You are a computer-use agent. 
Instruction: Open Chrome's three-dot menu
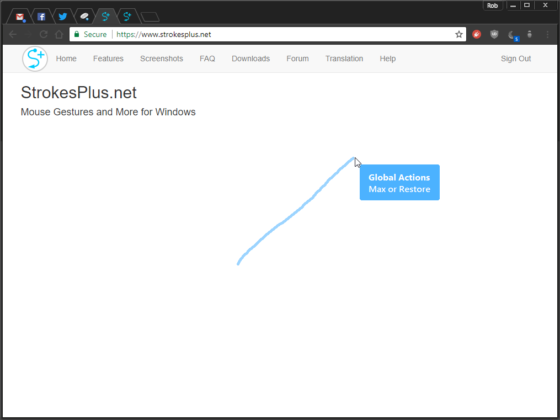pyautogui.click(x=547, y=34)
